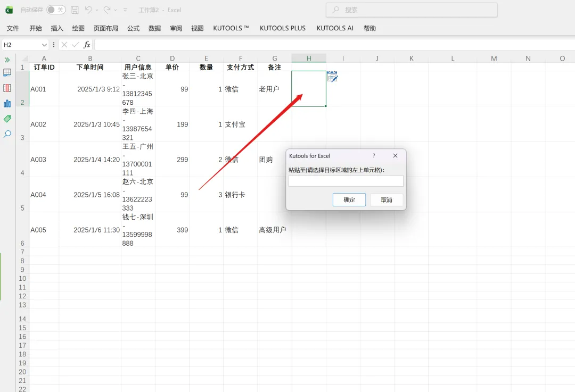Screen dimensions: 575x392
Task: Select the 订单ID header cell
Action: coord(44,67)
